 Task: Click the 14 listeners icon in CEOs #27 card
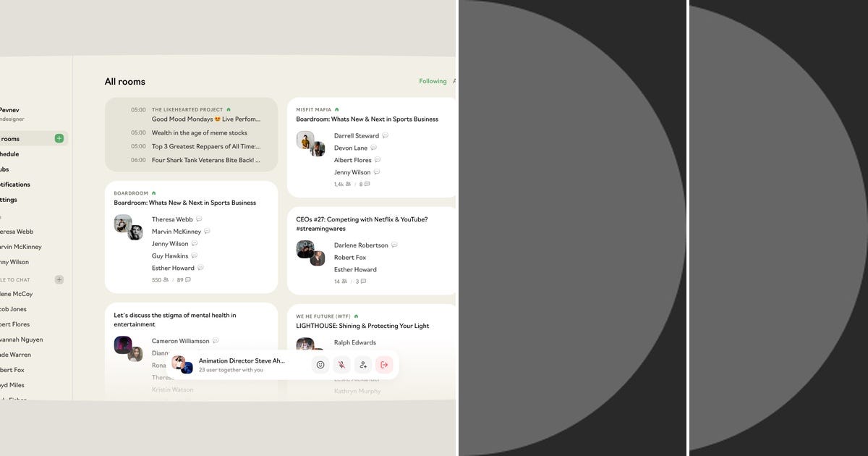coord(344,282)
